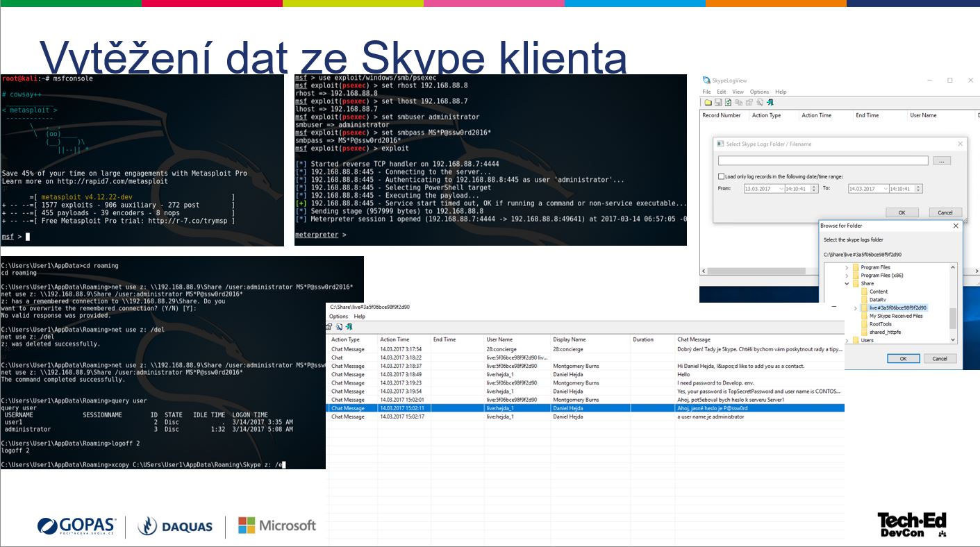Click the '...' browse button
Viewport: 980px width, 547px height.
[941, 161]
